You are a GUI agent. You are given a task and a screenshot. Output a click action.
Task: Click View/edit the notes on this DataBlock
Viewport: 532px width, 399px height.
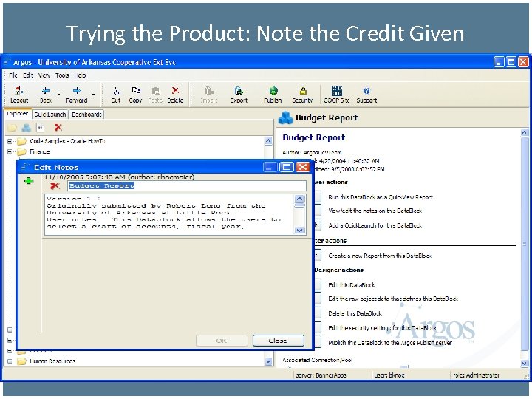click(x=375, y=211)
